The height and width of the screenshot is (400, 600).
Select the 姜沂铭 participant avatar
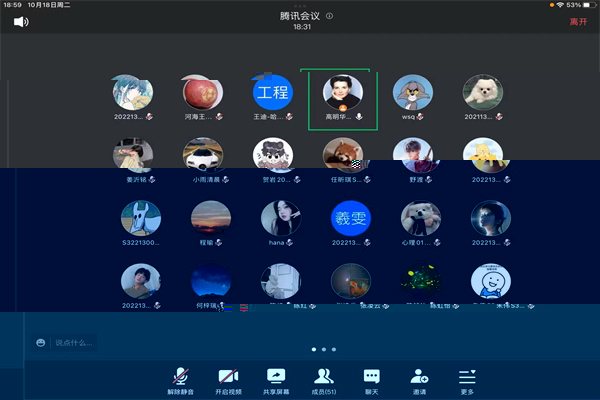(133, 155)
